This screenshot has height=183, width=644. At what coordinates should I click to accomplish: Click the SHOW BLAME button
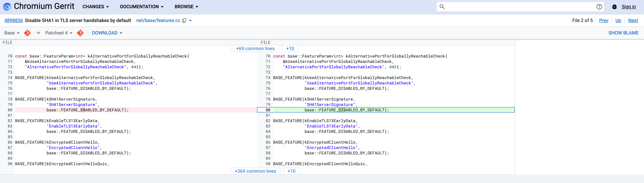click(x=623, y=33)
